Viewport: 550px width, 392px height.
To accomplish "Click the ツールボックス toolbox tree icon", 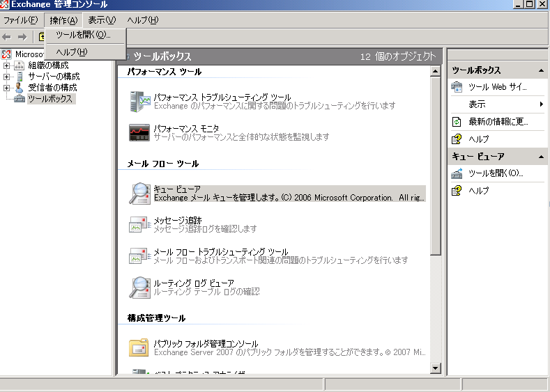I will click(x=19, y=99).
